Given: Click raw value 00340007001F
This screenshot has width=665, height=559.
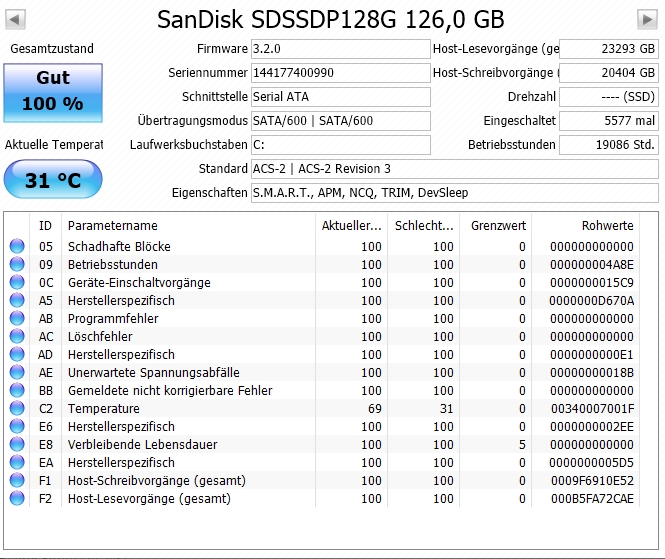Looking at the screenshot, I should click(592, 408).
